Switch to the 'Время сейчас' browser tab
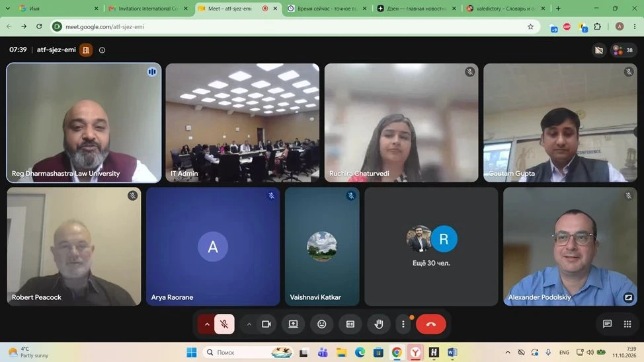This screenshot has height=362, width=644. coord(327,8)
